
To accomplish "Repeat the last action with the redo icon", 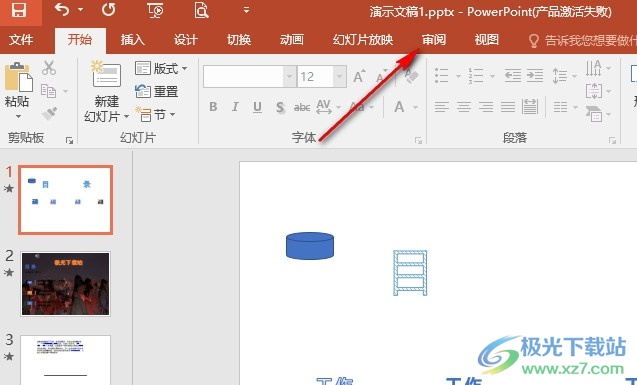I will tap(108, 9).
